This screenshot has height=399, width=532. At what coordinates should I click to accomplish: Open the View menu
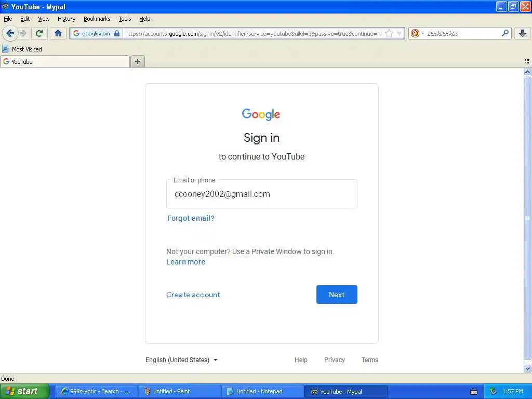click(44, 19)
